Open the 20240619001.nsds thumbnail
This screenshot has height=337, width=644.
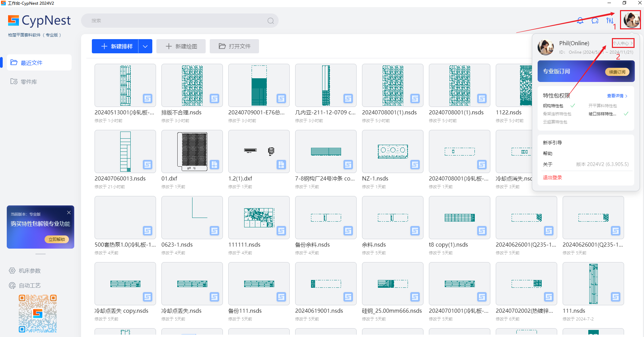pyautogui.click(x=326, y=284)
